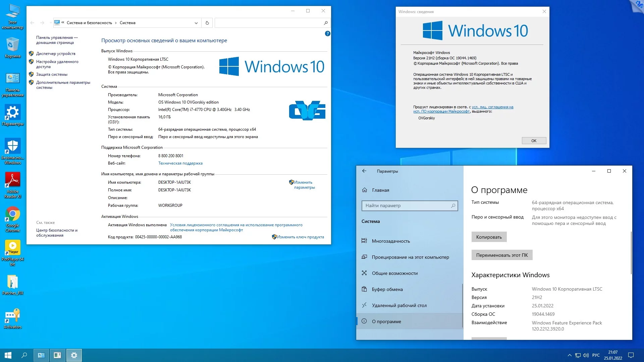Select Многозадачность in Settings sidebar
Image resolution: width=644 pixels, height=362 pixels.
click(x=390, y=241)
